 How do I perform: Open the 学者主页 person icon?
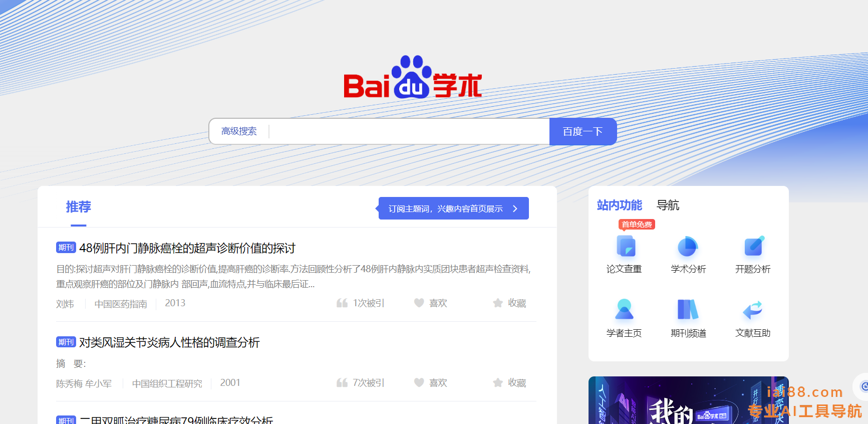[624, 309]
